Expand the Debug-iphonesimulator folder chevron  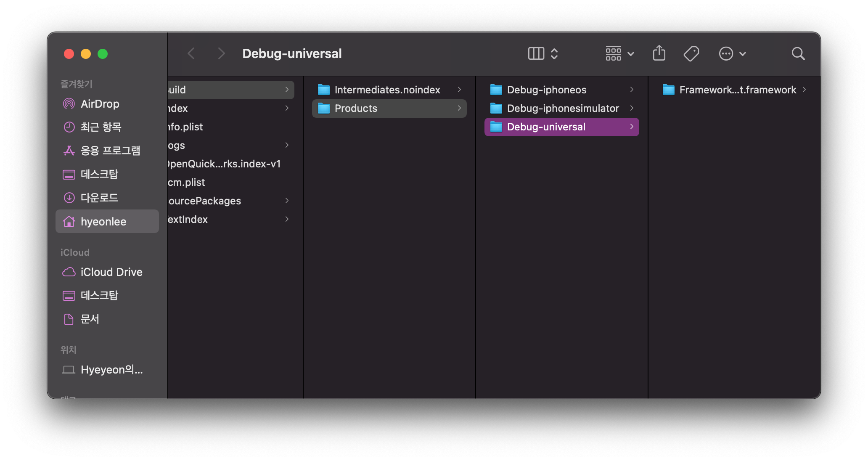click(632, 108)
